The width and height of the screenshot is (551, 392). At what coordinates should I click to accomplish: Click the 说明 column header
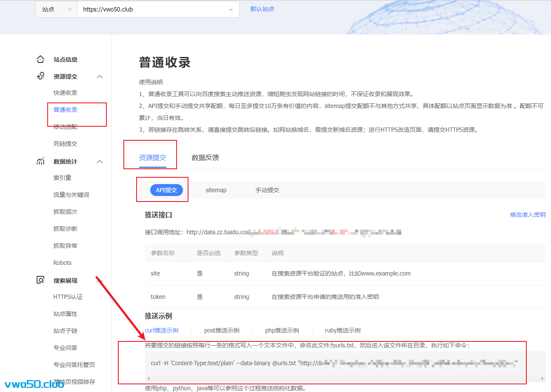click(278, 253)
